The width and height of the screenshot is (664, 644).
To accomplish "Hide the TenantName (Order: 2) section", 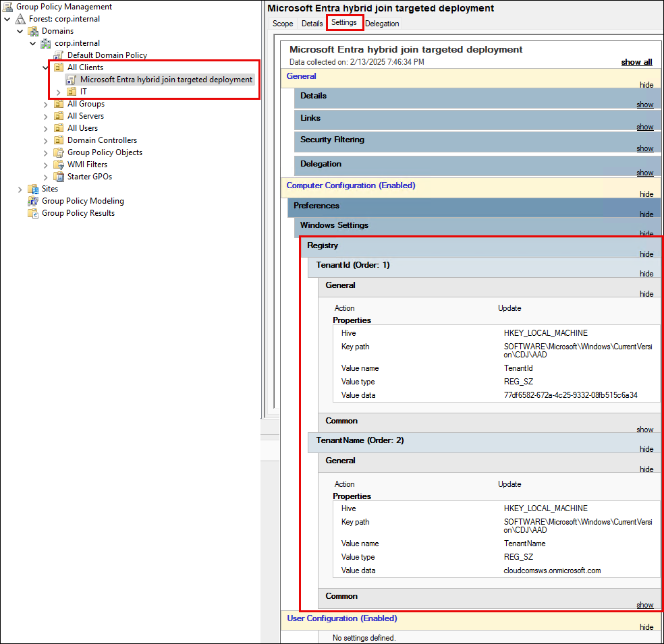I will pyautogui.click(x=646, y=449).
